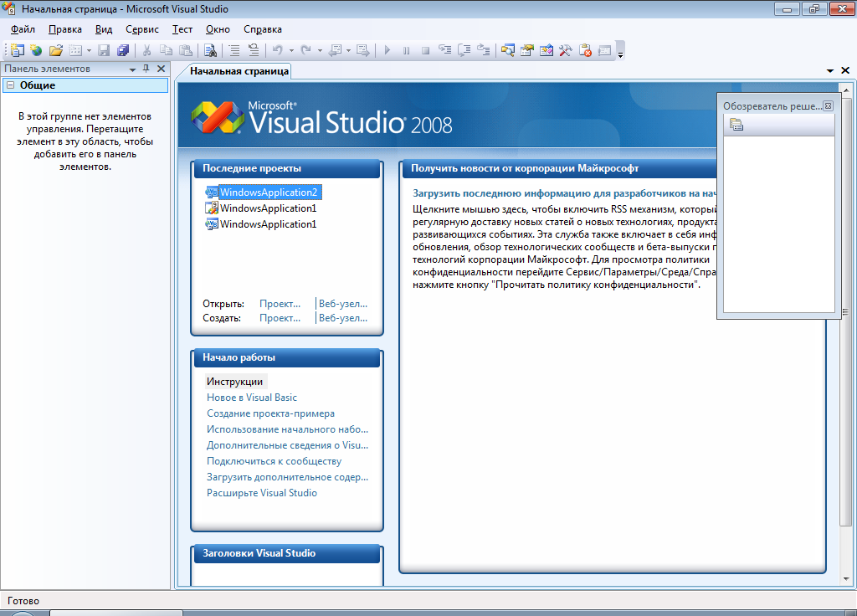Image resolution: width=857 pixels, height=616 pixels.
Task: Click the Copy icon in toolbar
Action: point(166,50)
